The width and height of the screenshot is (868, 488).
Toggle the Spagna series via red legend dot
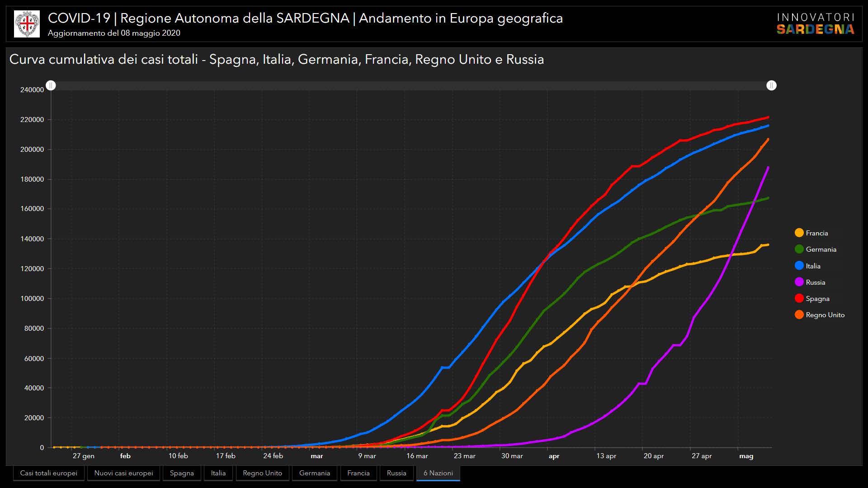pyautogui.click(x=799, y=299)
